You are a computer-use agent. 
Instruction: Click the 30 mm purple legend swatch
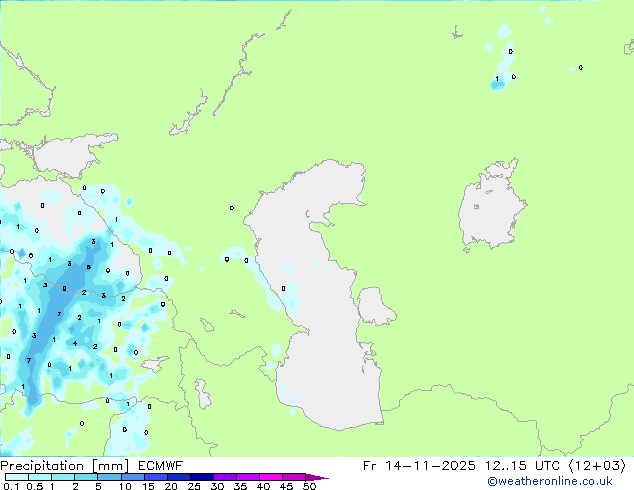[225, 477]
